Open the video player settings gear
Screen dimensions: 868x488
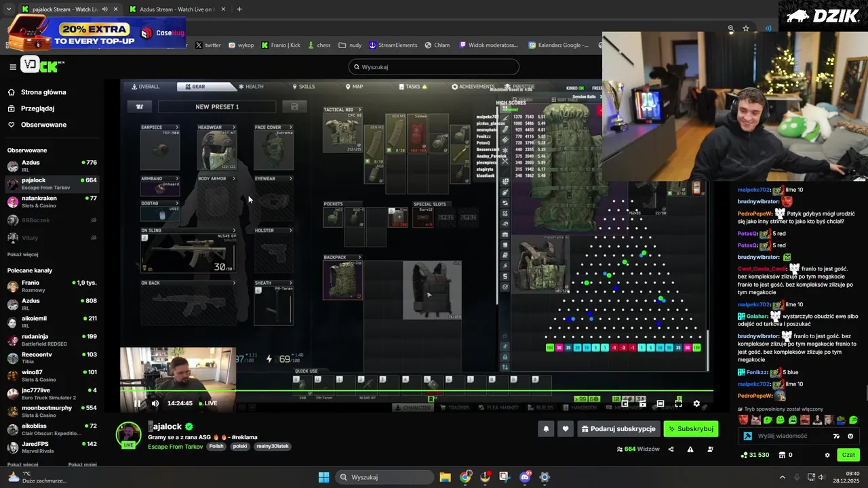pyautogui.click(x=696, y=403)
